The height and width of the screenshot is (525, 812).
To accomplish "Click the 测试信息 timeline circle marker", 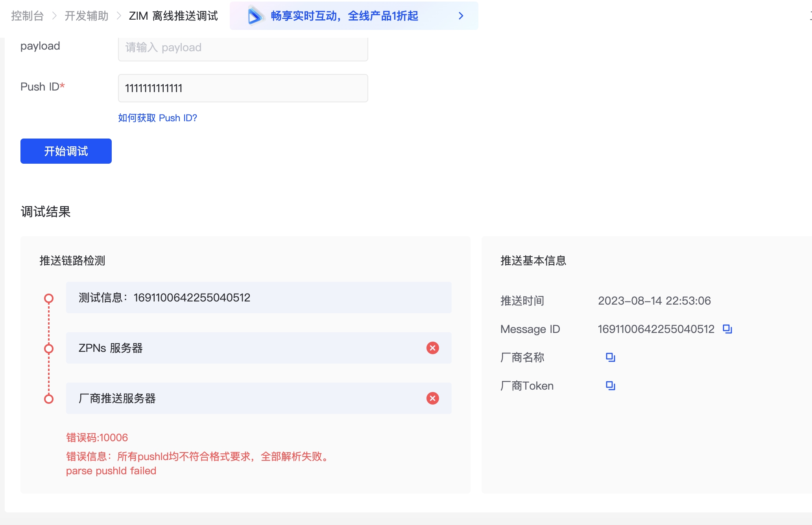I will click(49, 298).
